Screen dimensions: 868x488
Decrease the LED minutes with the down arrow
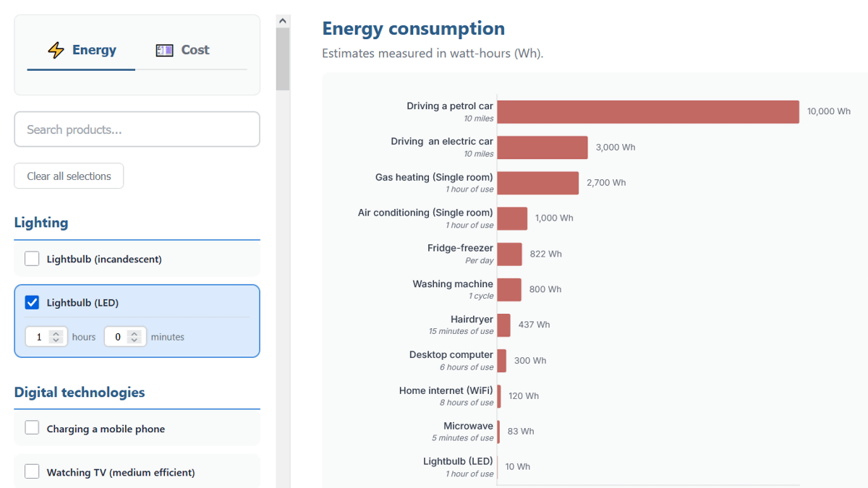coord(134,341)
